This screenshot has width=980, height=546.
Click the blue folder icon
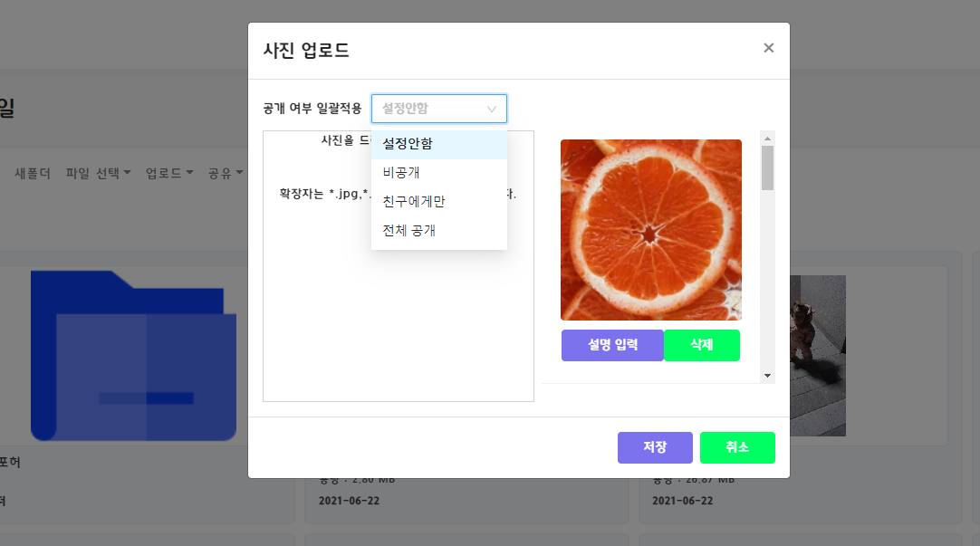pyautogui.click(x=133, y=353)
